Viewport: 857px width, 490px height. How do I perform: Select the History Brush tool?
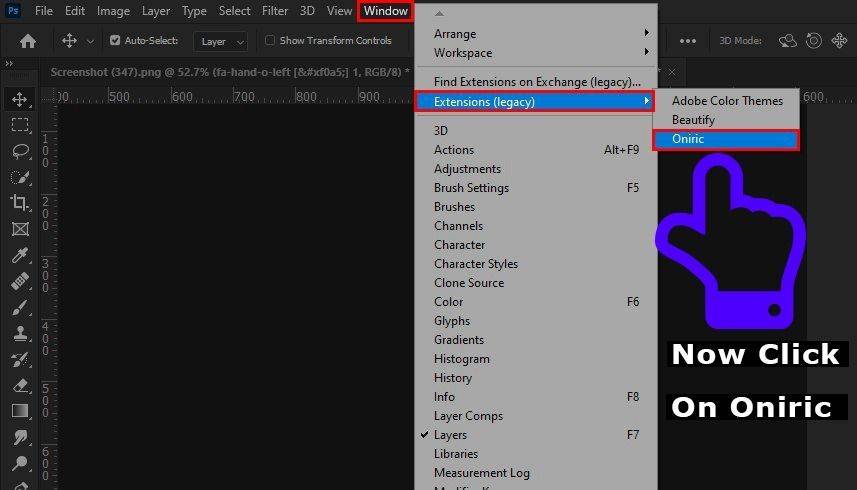[x=20, y=359]
